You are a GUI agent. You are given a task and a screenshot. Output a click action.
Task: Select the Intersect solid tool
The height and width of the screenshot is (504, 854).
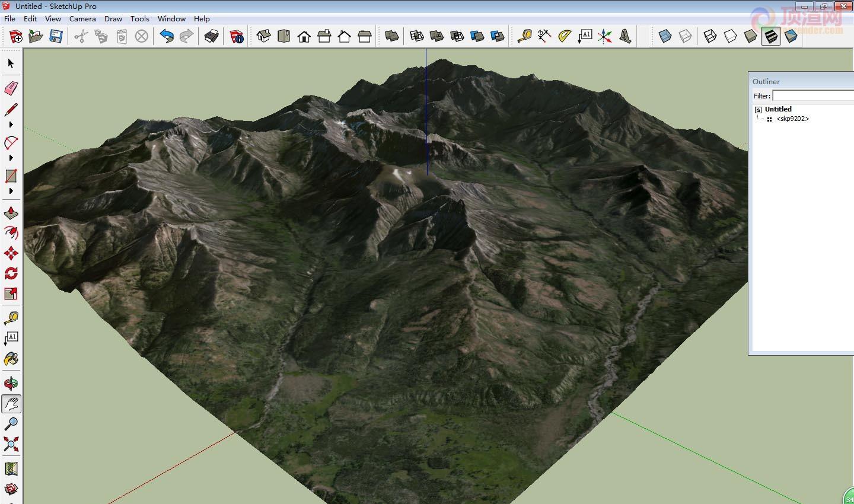click(417, 37)
